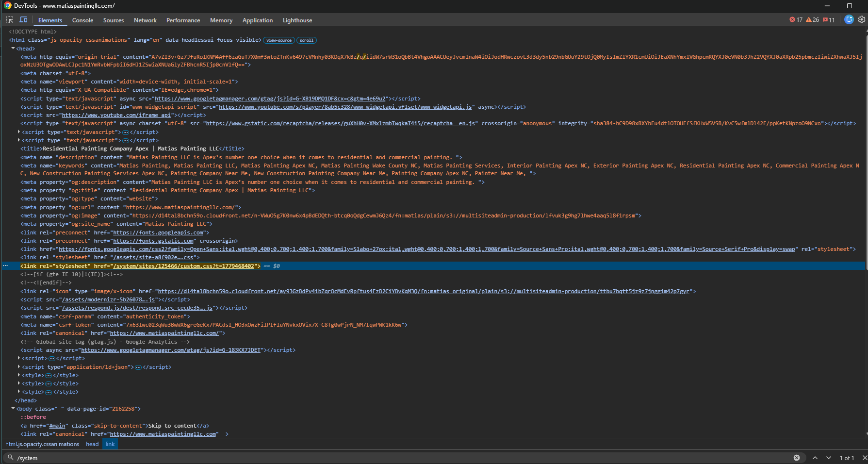Screen dimensions: 868x464
Task: Go to next search result arrow
Action: tap(829, 458)
